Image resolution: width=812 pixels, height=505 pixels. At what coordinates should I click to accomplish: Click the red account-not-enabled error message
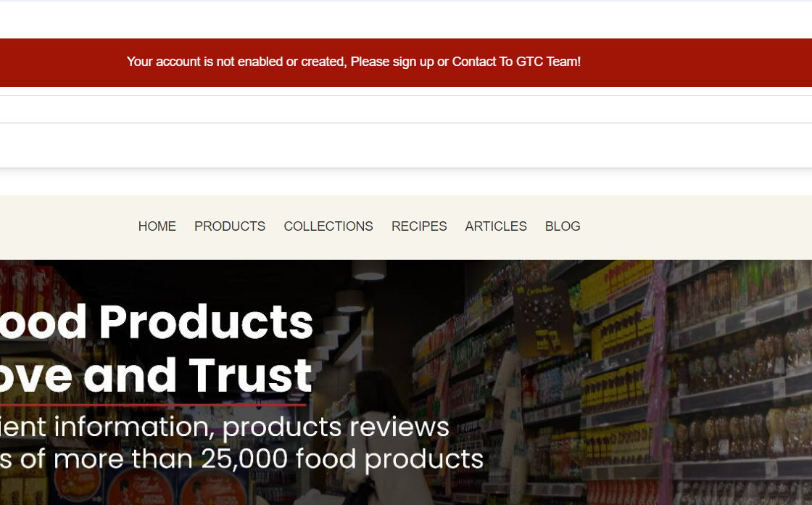pyautogui.click(x=354, y=62)
